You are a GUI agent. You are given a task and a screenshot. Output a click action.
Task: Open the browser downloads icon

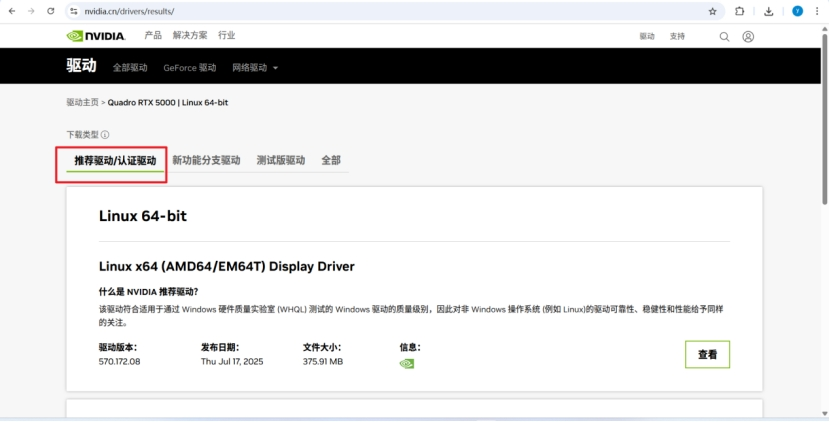point(769,11)
